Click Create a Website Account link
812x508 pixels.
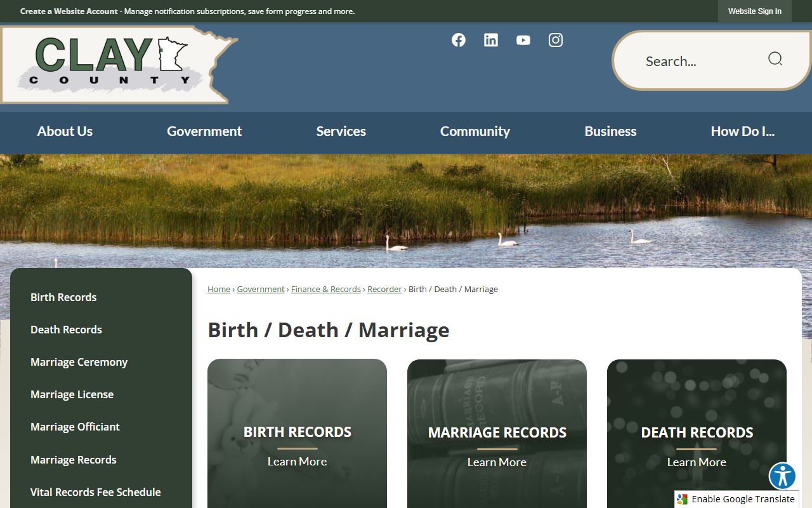(x=69, y=11)
